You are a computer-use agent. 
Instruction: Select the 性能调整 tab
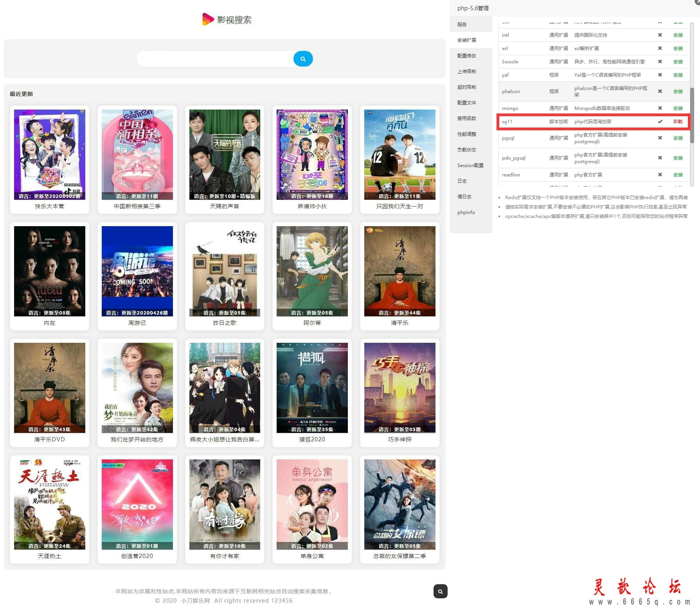click(471, 134)
